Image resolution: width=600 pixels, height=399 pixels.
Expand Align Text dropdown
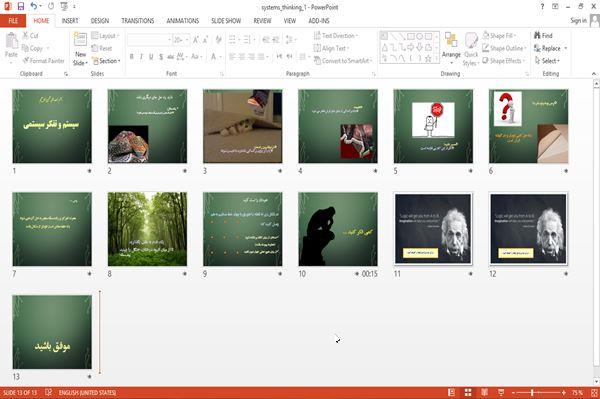click(x=331, y=48)
